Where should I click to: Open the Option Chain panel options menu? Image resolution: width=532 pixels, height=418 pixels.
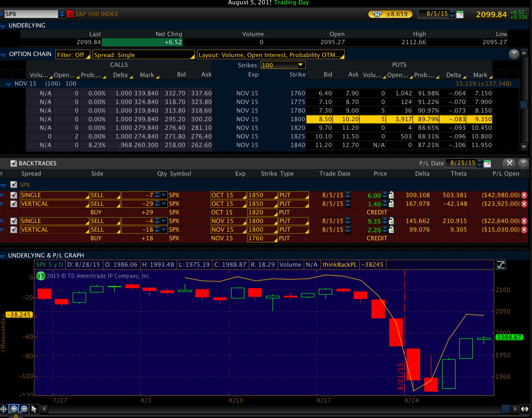tap(514, 54)
